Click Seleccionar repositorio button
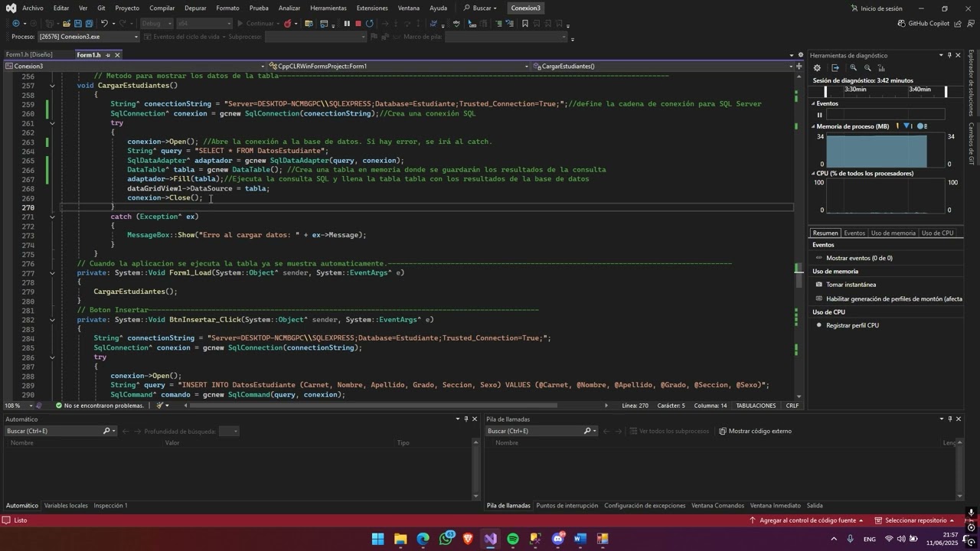This screenshot has width=980, height=551. [x=916, y=520]
